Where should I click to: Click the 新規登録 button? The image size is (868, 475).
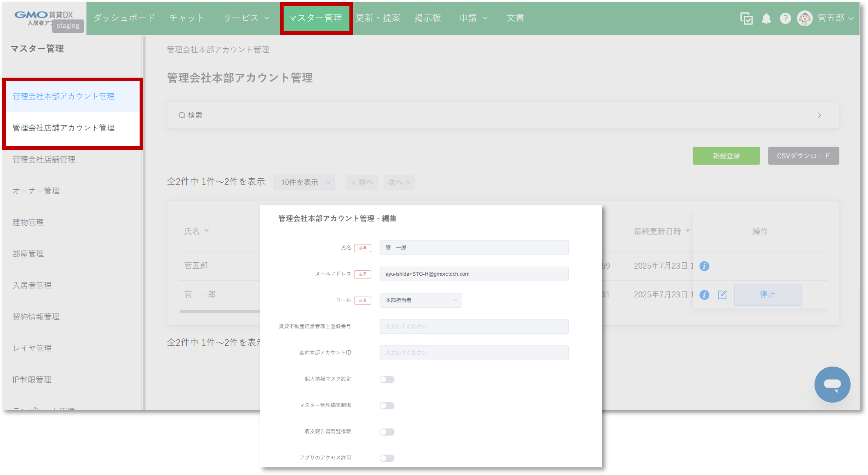coord(726,156)
